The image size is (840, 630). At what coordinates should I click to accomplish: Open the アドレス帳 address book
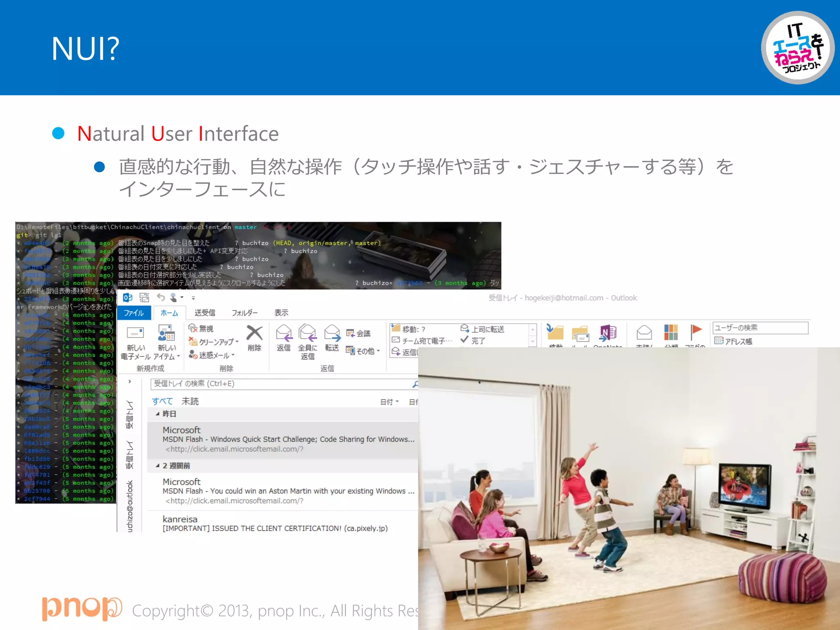[733, 341]
